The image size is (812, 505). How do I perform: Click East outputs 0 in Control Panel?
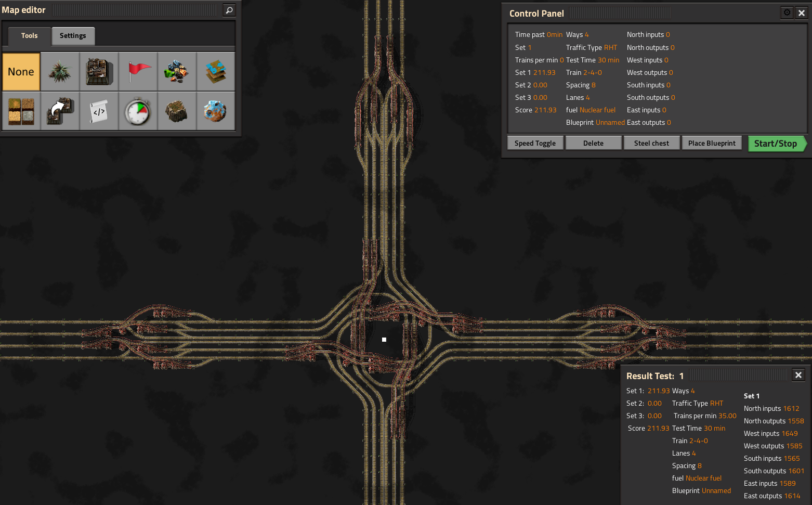[649, 123]
